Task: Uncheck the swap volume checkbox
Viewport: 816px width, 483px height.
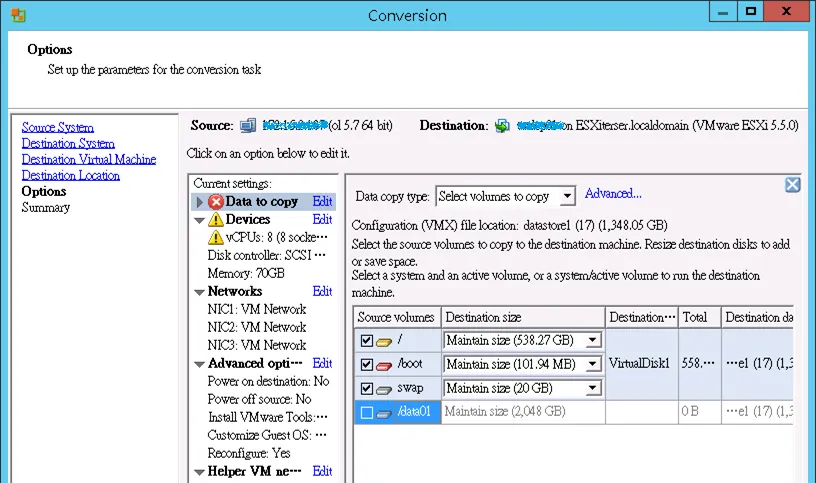Action: [366, 388]
